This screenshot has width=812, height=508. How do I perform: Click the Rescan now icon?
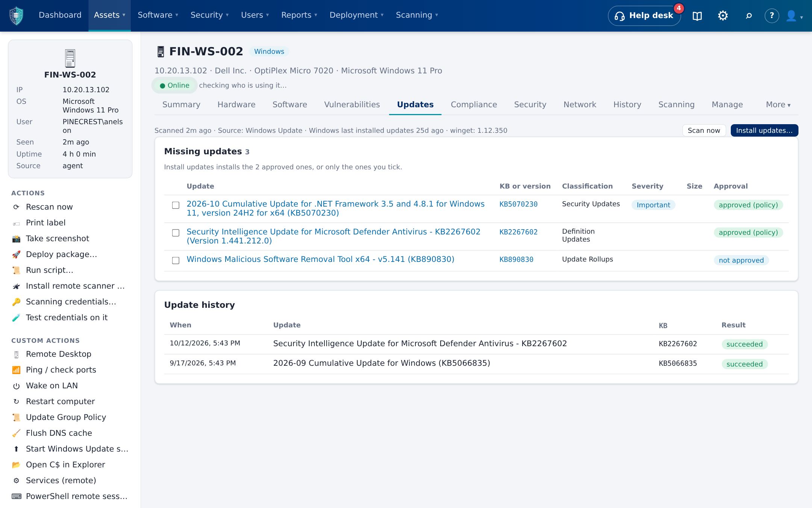(x=16, y=207)
